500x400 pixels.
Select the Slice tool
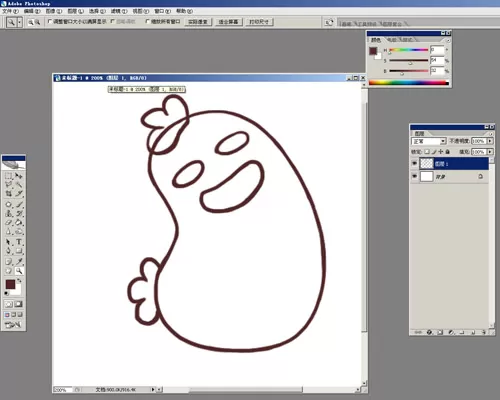click(19, 193)
